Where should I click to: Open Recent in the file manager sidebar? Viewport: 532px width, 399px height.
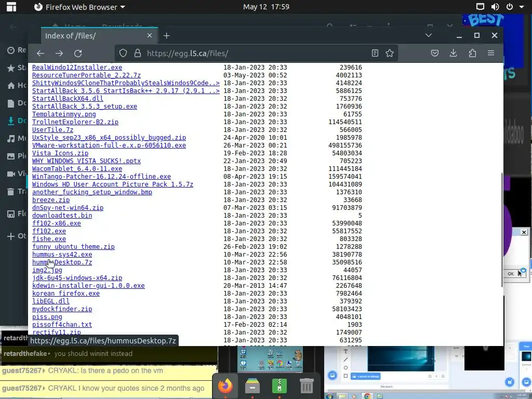point(17,50)
